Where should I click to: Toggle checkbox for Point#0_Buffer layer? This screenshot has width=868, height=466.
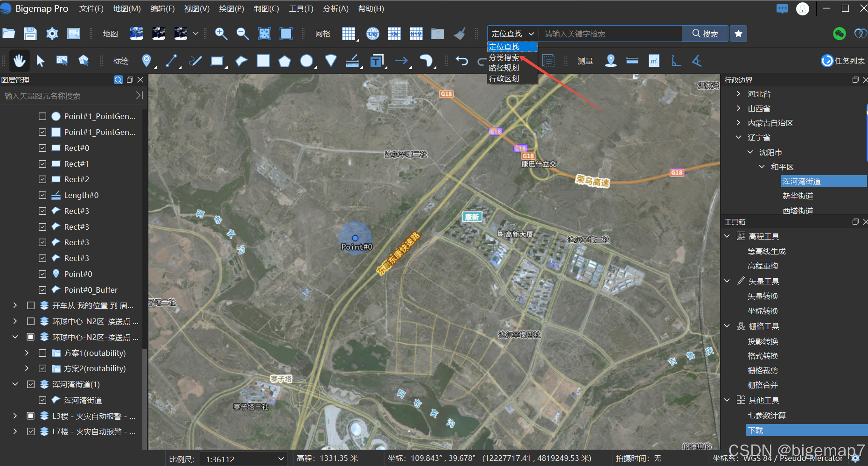click(42, 290)
